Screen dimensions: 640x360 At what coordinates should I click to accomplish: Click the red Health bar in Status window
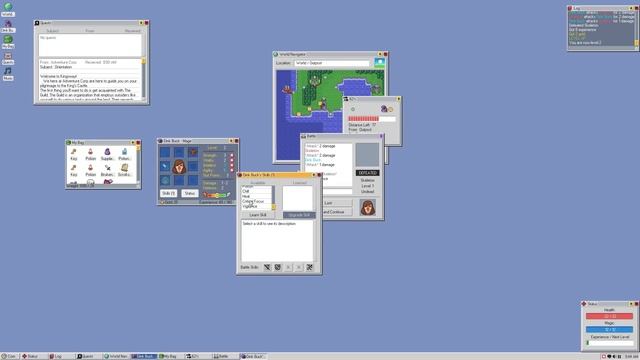[609, 316]
